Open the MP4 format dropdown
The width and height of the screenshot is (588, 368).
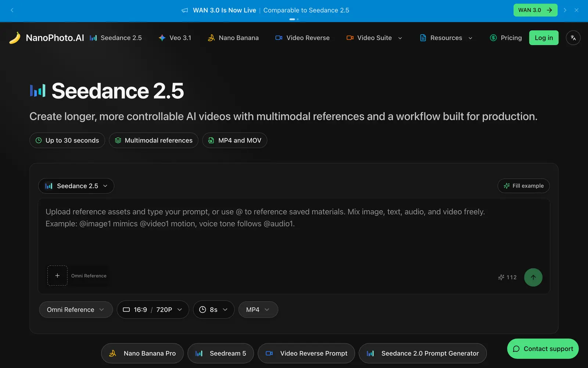point(258,309)
